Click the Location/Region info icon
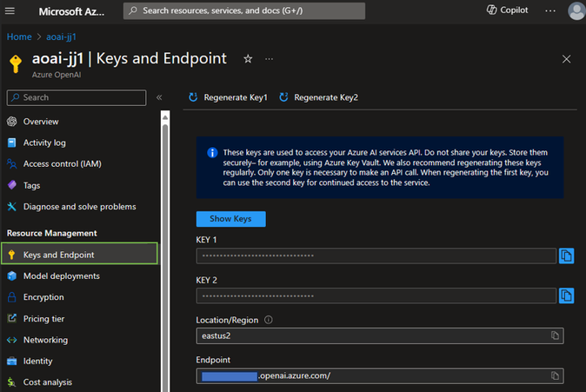This screenshot has width=586, height=392. click(x=269, y=320)
